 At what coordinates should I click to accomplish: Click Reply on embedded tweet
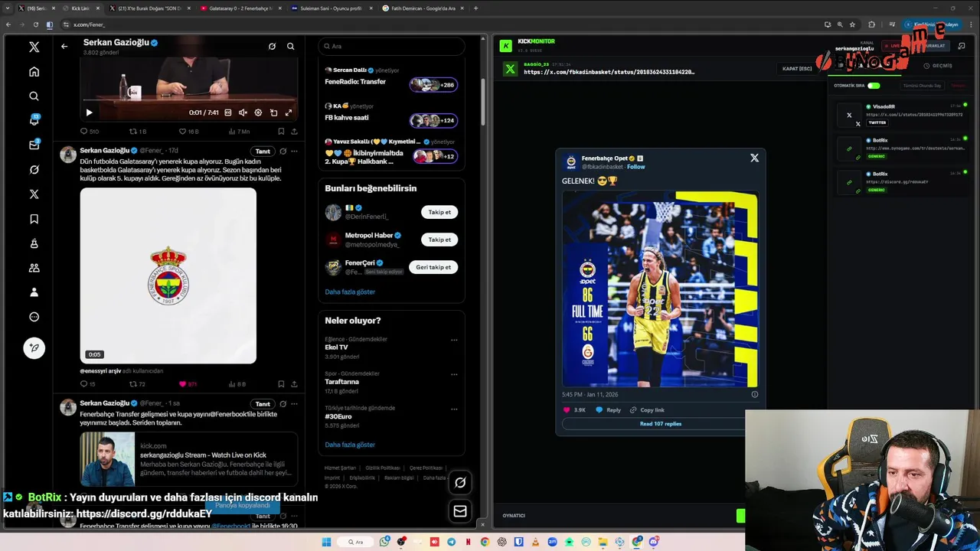pos(609,410)
